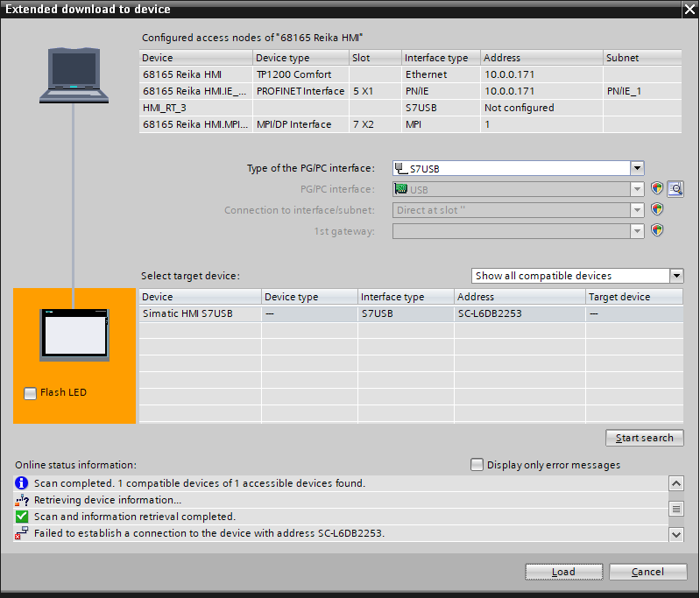Sort access nodes by Device type column header
Image resolution: width=700 pixels, height=598 pixels.
click(301, 58)
